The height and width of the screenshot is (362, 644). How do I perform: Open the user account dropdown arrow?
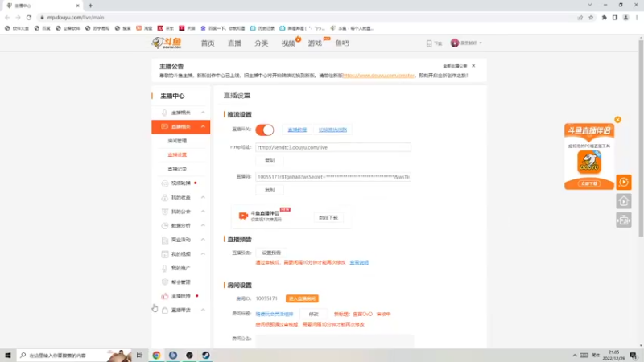tap(481, 43)
